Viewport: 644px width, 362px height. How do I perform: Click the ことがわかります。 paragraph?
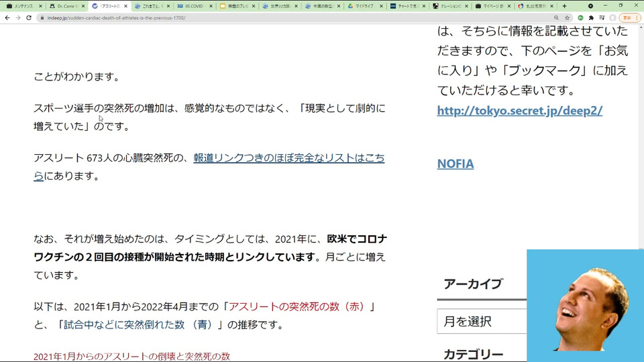[76, 76]
